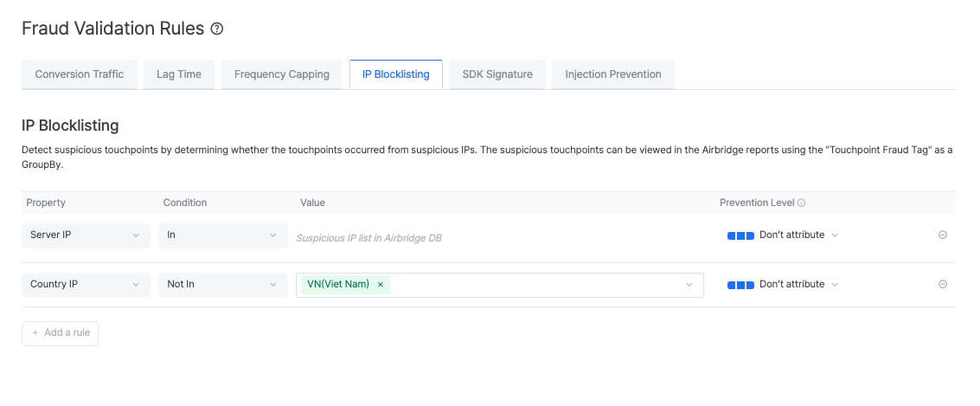Screen dimensions: 980x406
Task: Switch to the Lag Time tab
Action: point(179,74)
